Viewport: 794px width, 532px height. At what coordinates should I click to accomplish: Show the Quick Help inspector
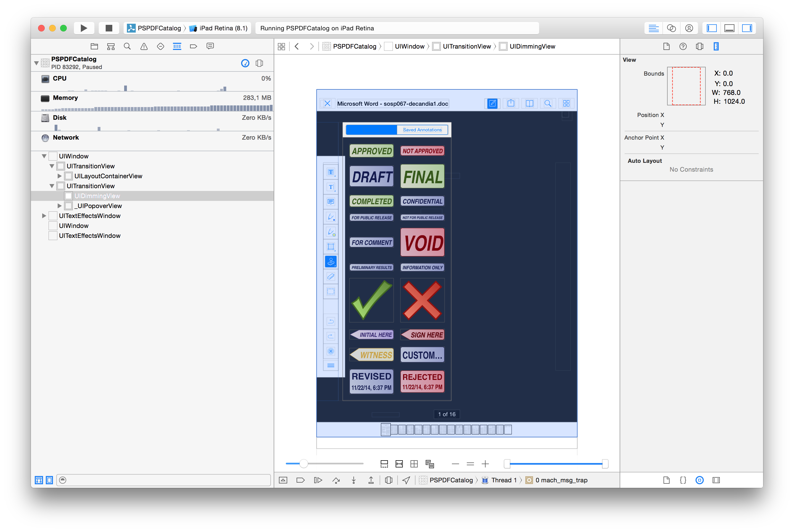tap(683, 46)
